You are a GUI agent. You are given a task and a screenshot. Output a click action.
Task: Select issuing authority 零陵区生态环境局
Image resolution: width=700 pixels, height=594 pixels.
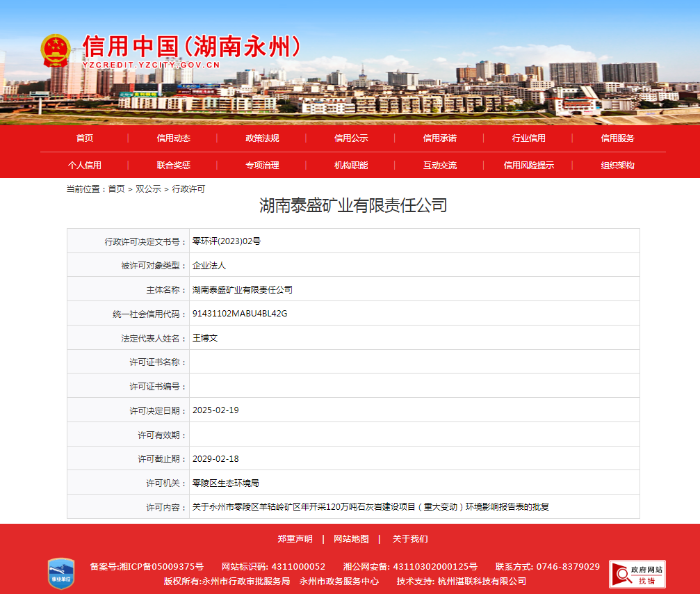pyautogui.click(x=225, y=483)
